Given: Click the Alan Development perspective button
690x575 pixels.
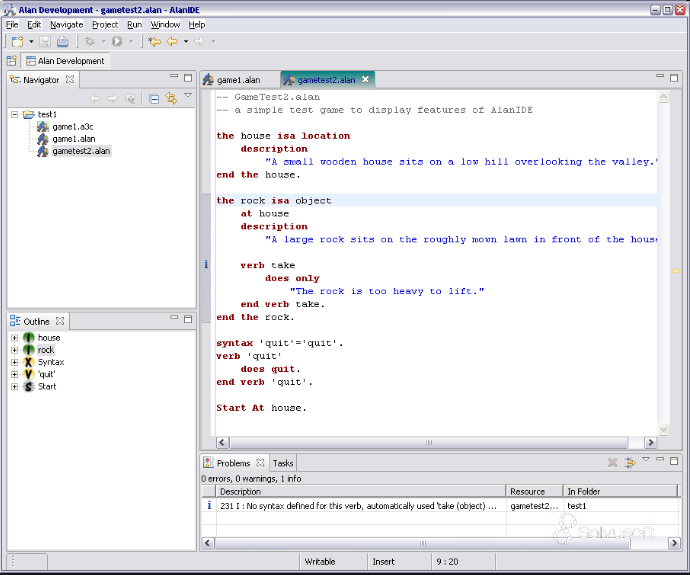Looking at the screenshot, I should click(x=65, y=61).
